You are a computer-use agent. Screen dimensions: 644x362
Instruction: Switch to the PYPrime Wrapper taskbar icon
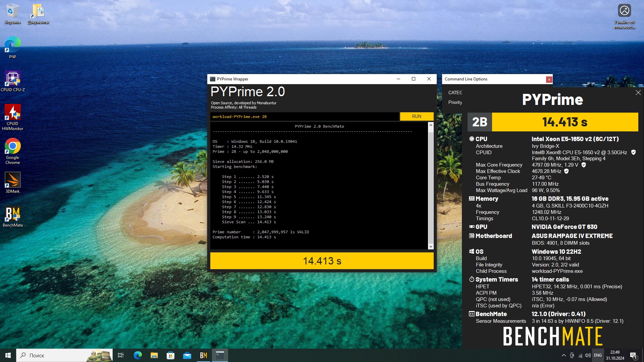click(x=220, y=355)
